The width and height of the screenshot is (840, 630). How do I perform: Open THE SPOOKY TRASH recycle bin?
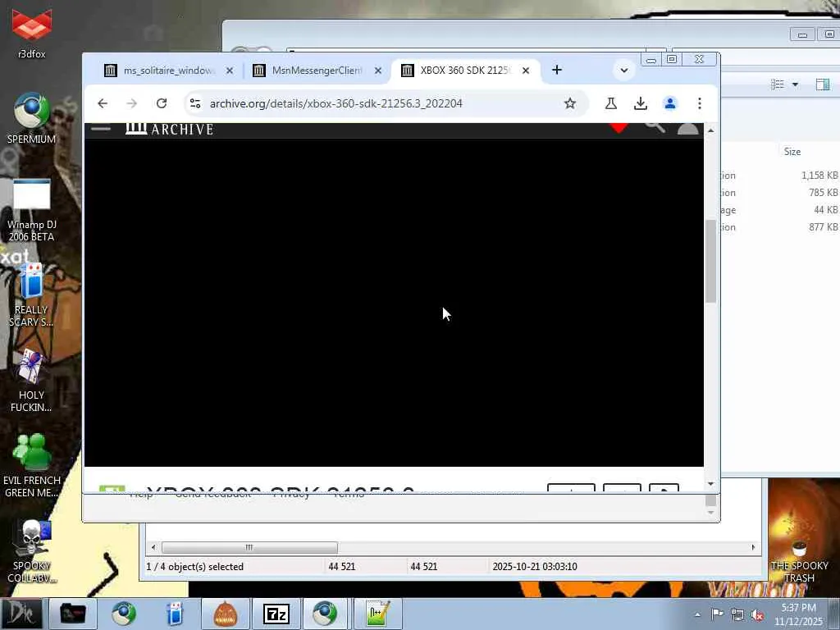[799, 559]
